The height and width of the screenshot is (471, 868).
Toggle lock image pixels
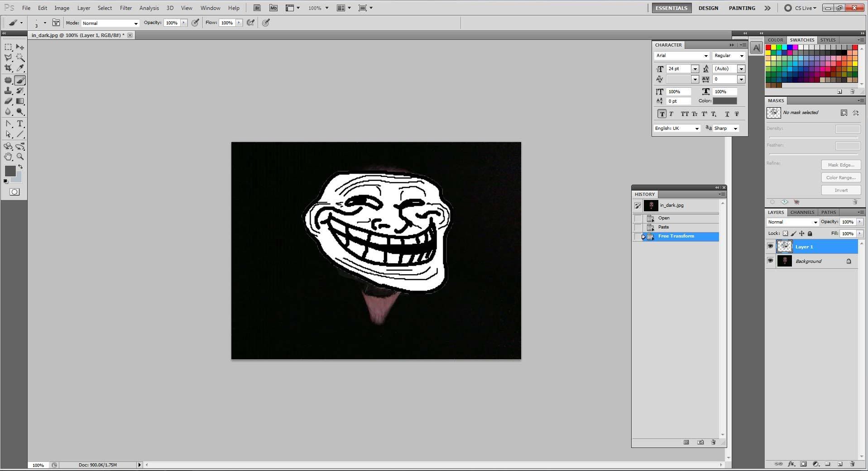(794, 233)
